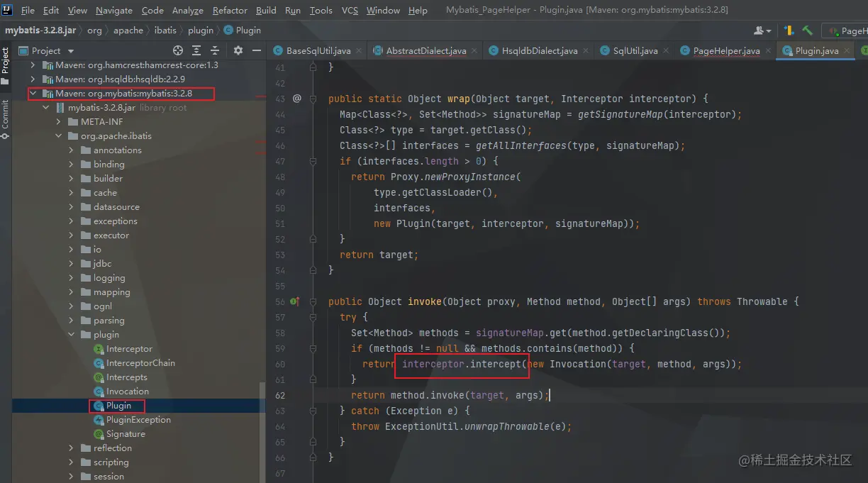Click Expand All in Project panel
This screenshot has height=483, width=868.
198,50
